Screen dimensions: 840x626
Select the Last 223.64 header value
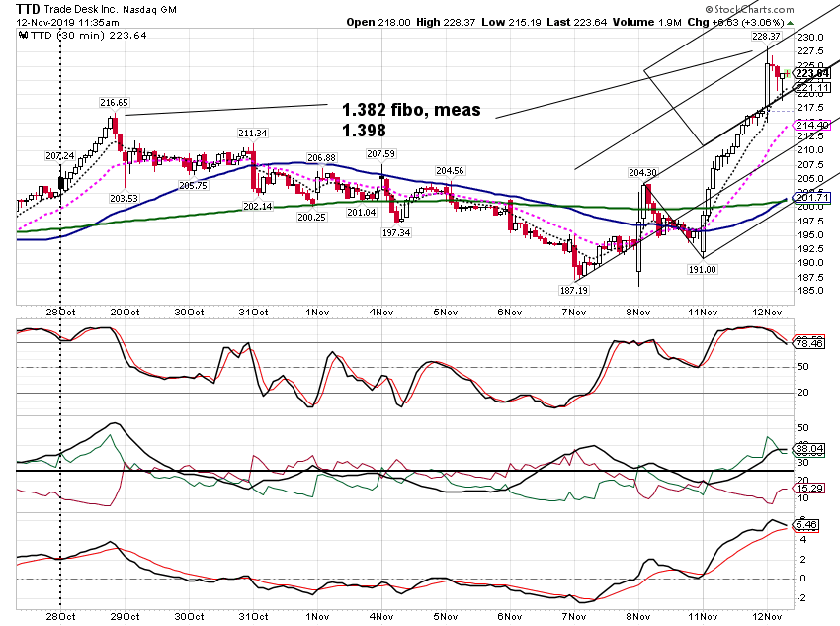[576, 23]
